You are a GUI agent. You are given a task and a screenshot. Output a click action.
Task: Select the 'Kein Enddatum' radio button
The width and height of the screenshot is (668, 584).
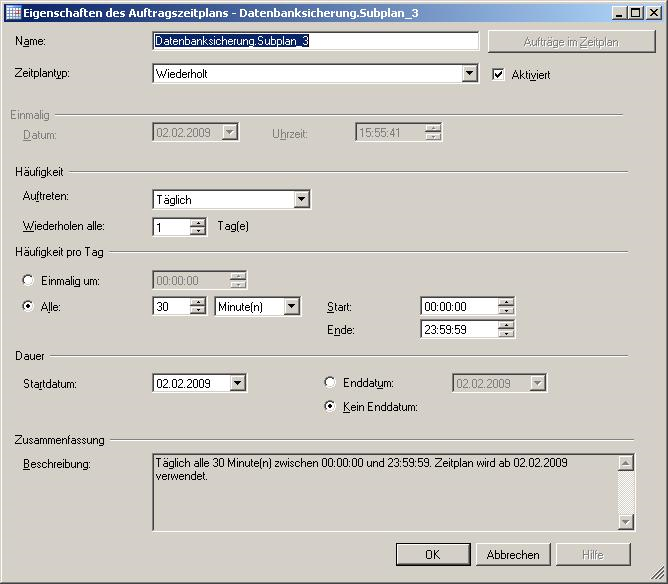coord(331,407)
